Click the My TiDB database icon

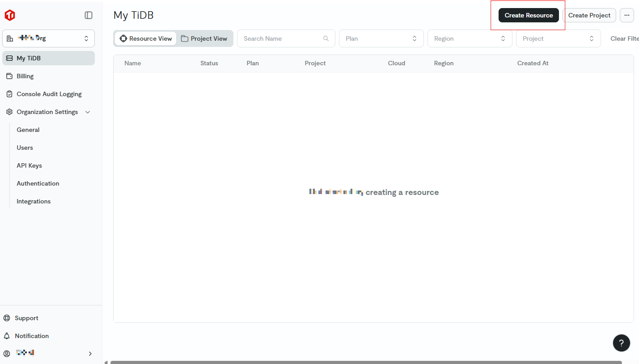tap(9, 58)
